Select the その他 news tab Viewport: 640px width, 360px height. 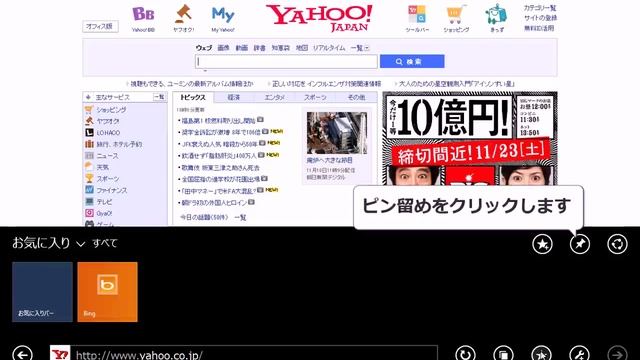pyautogui.click(x=356, y=98)
